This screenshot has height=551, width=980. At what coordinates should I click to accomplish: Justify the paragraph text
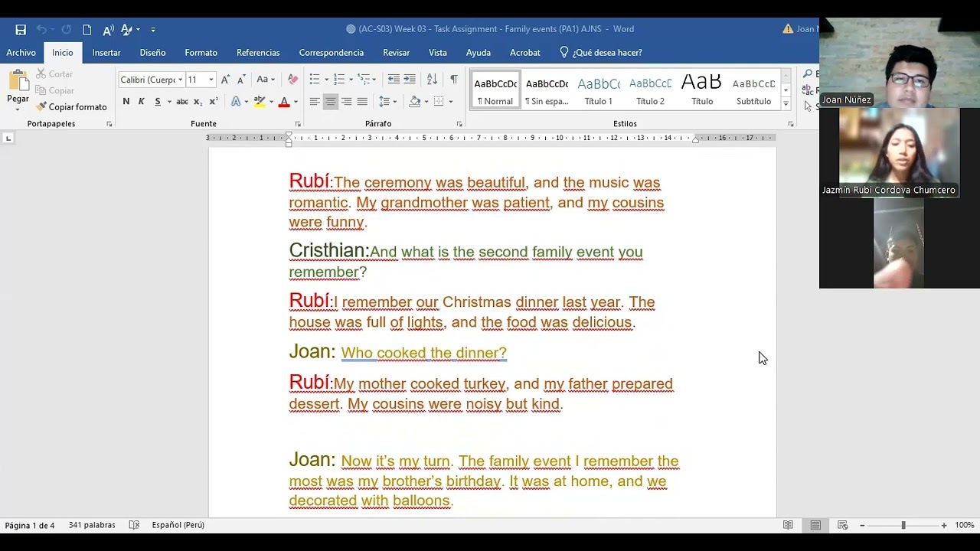click(x=362, y=102)
